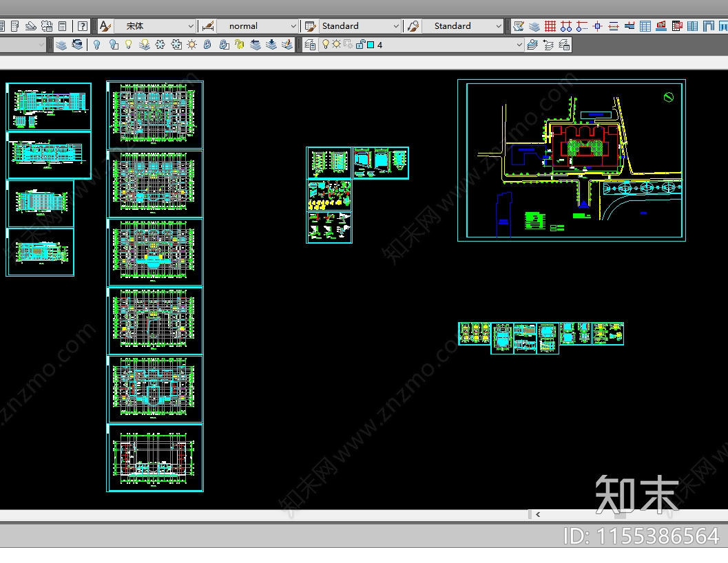This screenshot has height=563, width=728.
Task: Click the blue table tool icon
Action: 645,26
